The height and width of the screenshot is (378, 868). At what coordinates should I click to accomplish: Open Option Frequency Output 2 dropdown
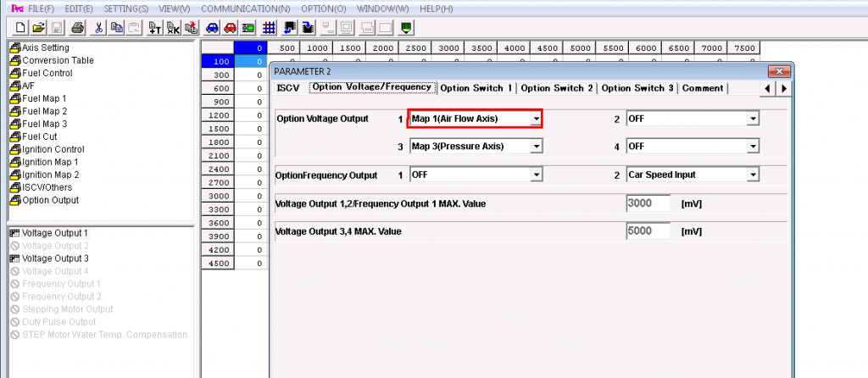pos(752,175)
